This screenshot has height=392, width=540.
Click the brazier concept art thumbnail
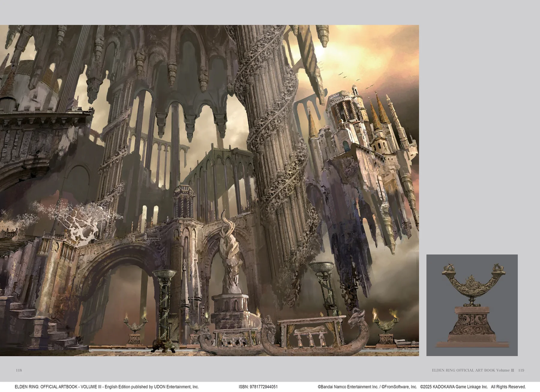click(472, 305)
